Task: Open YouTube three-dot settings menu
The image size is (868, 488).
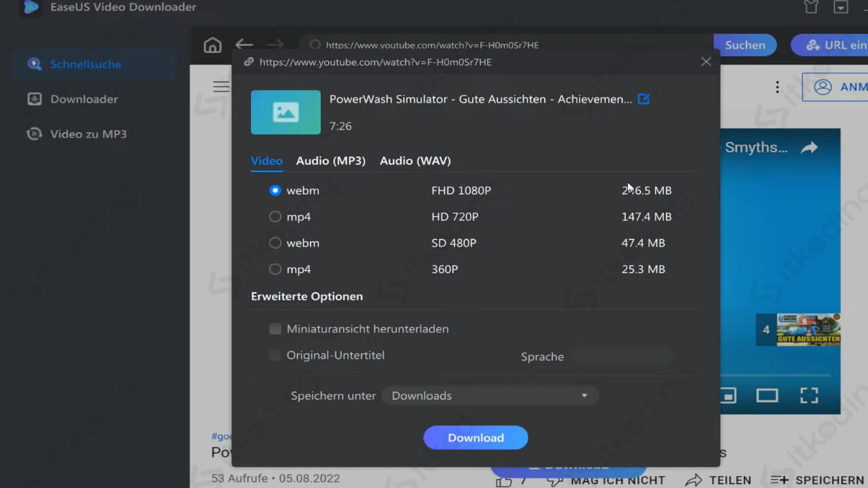Action: pyautogui.click(x=778, y=87)
